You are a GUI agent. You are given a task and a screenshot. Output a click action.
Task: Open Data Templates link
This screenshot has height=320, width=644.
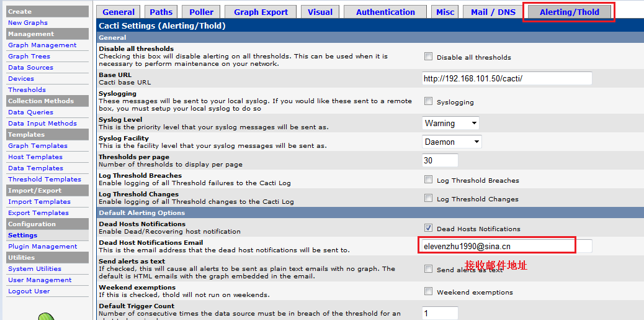(36, 168)
